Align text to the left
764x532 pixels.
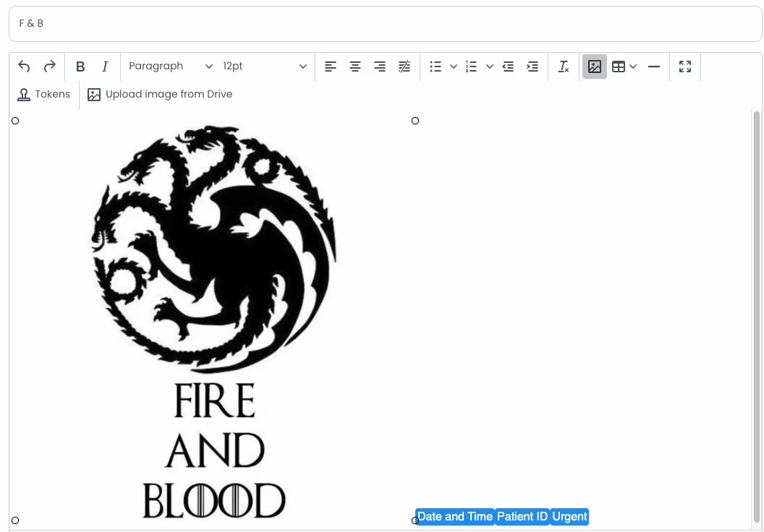click(x=331, y=66)
